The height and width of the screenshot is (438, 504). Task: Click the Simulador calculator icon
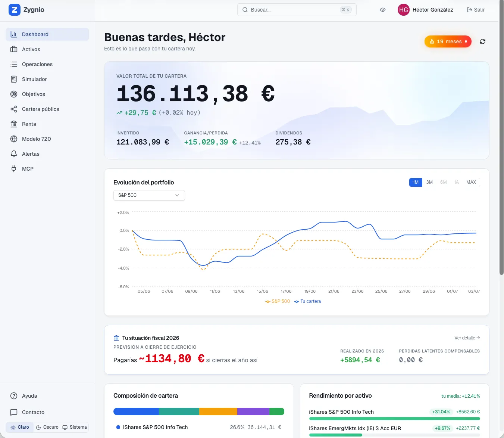tap(14, 79)
